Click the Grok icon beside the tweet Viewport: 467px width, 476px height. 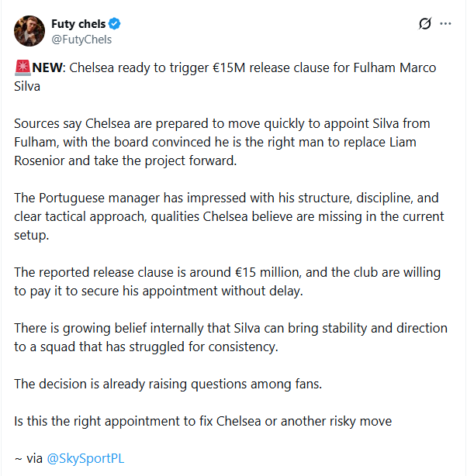tap(424, 24)
